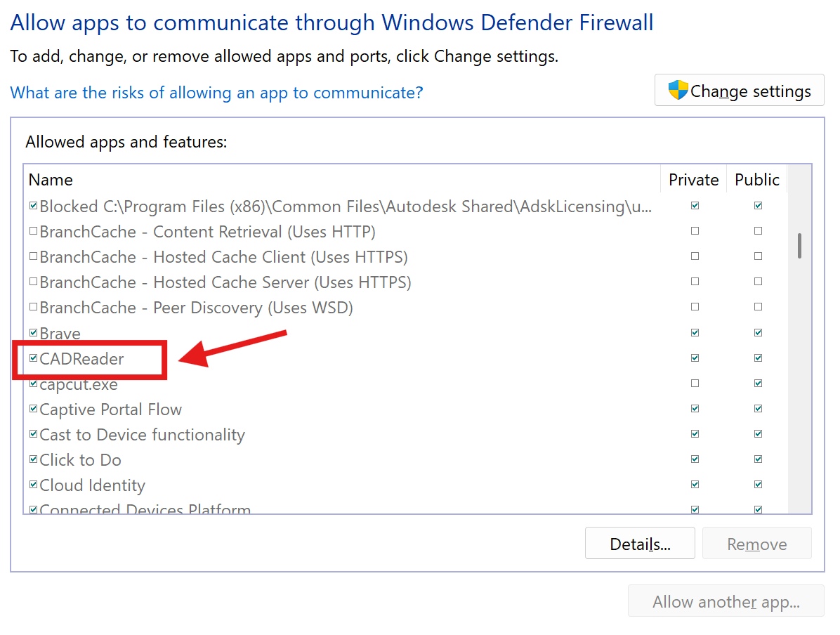
Task: Check BranchCache Content Retrieval app checkbox
Action: pyautogui.click(x=33, y=231)
